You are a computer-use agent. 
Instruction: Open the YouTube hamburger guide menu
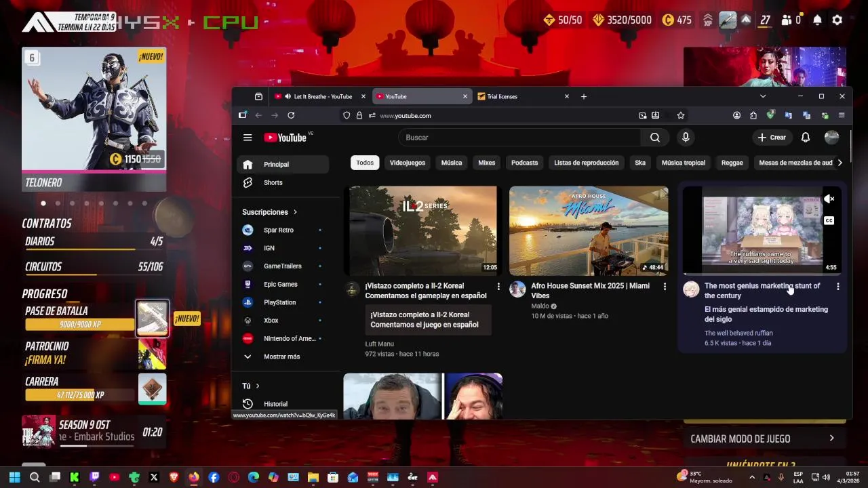pyautogui.click(x=248, y=138)
